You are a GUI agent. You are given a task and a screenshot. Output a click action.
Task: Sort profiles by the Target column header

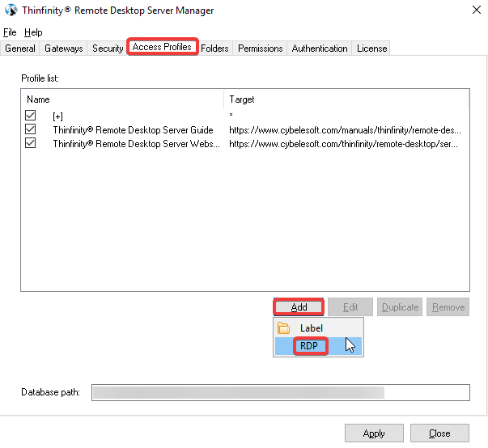point(346,99)
